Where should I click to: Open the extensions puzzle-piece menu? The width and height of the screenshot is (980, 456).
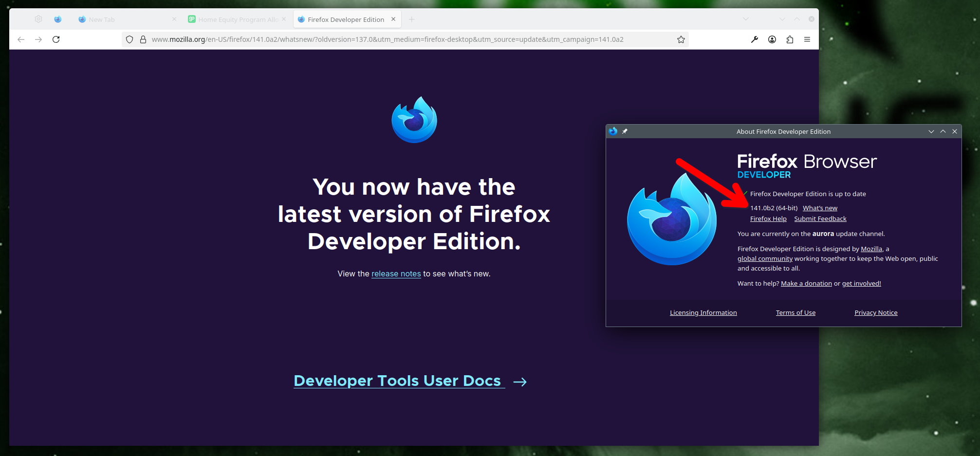click(x=790, y=39)
